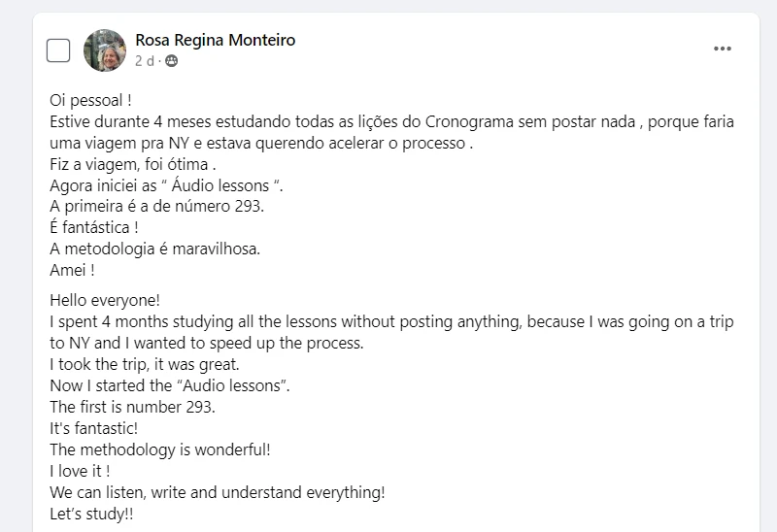The width and height of the screenshot is (777, 532).
Task: Click the "2 d" post timestamp
Action: coord(144,60)
